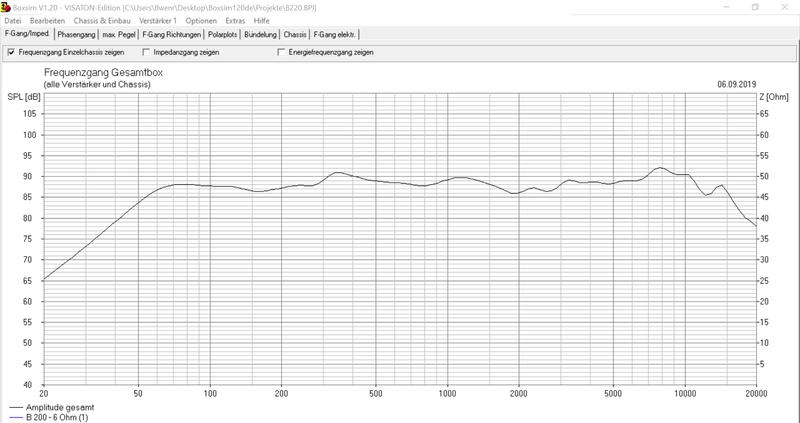The width and height of the screenshot is (800, 423).
Task: Open the Verstärker 1 menu
Action: tap(158, 21)
